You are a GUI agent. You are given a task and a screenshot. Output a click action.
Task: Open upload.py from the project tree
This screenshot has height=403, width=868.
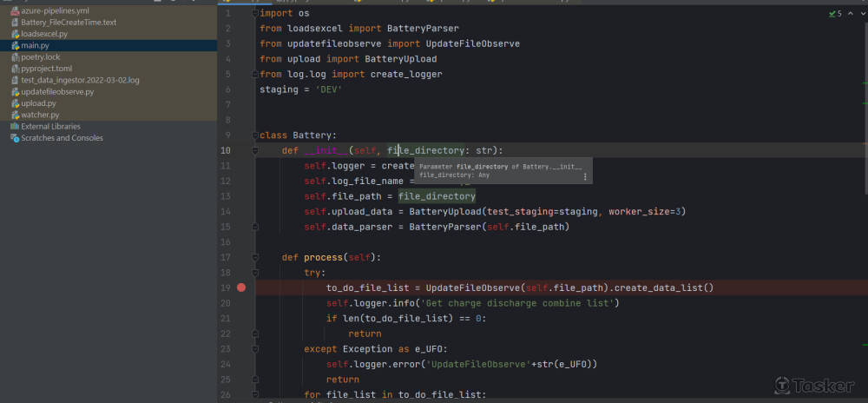(38, 103)
